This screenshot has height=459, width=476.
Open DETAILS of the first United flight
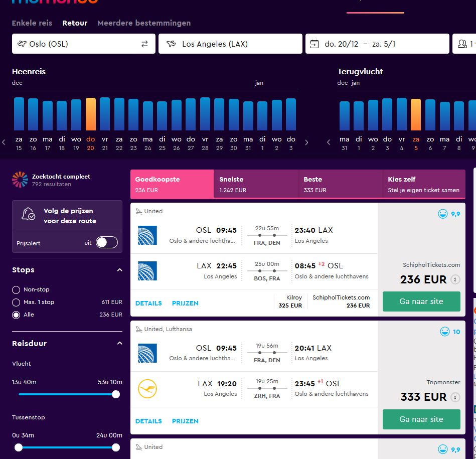click(148, 303)
